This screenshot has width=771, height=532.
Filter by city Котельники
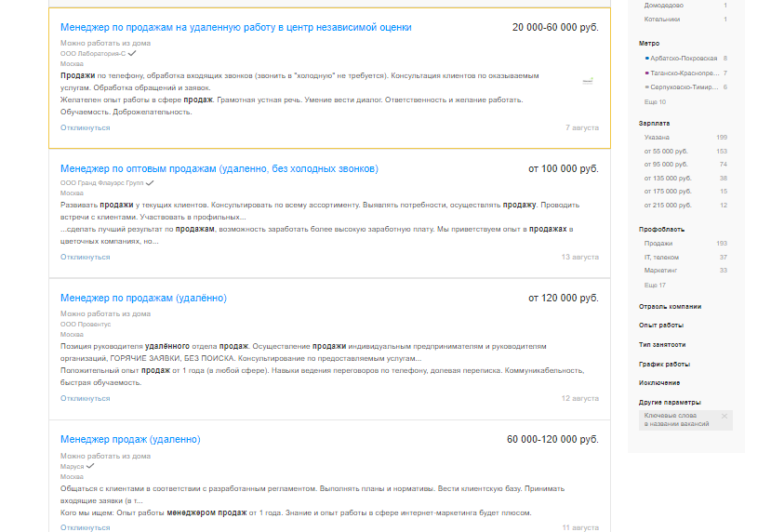point(662,20)
